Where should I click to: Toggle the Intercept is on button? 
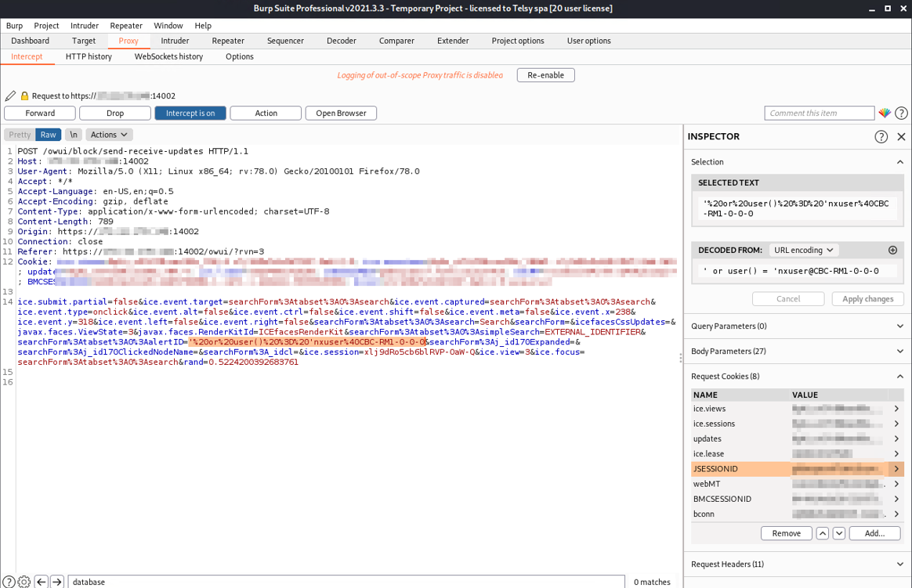[190, 114]
